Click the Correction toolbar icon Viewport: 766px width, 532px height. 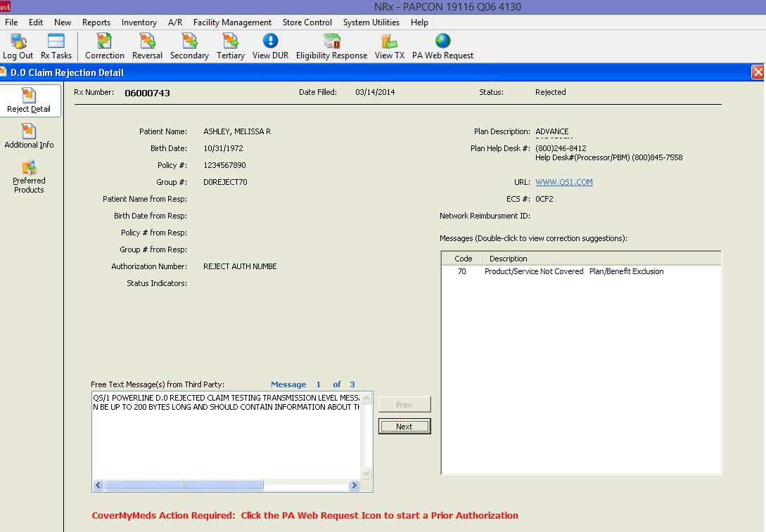105,46
